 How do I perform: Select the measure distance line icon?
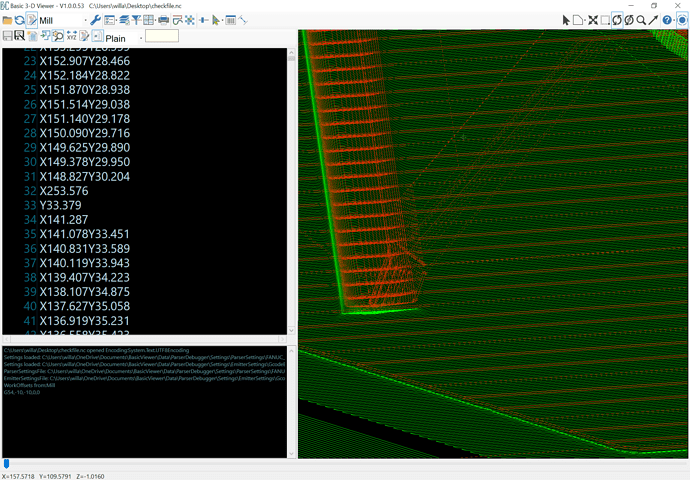pos(243,20)
